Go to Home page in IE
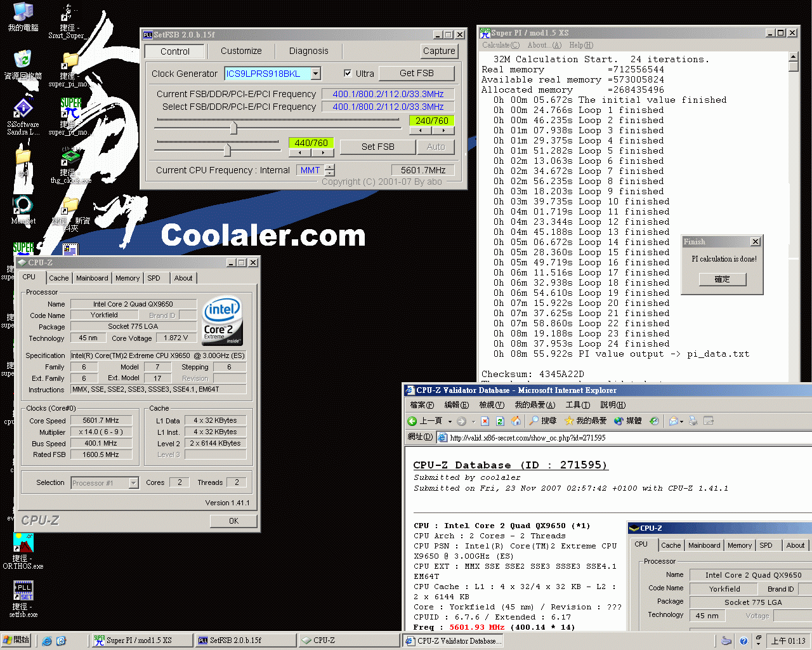The image size is (812, 650). coord(516,421)
